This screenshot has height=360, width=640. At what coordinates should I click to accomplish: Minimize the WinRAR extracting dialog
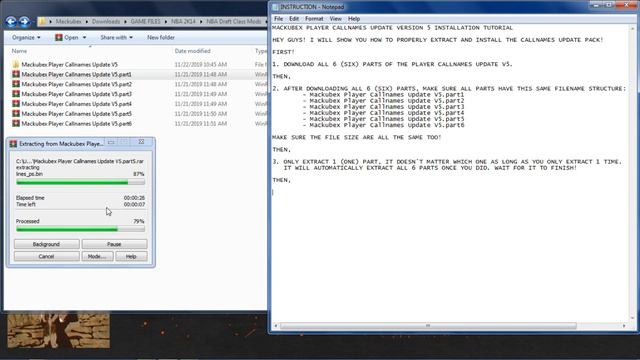pyautogui.click(x=111, y=142)
